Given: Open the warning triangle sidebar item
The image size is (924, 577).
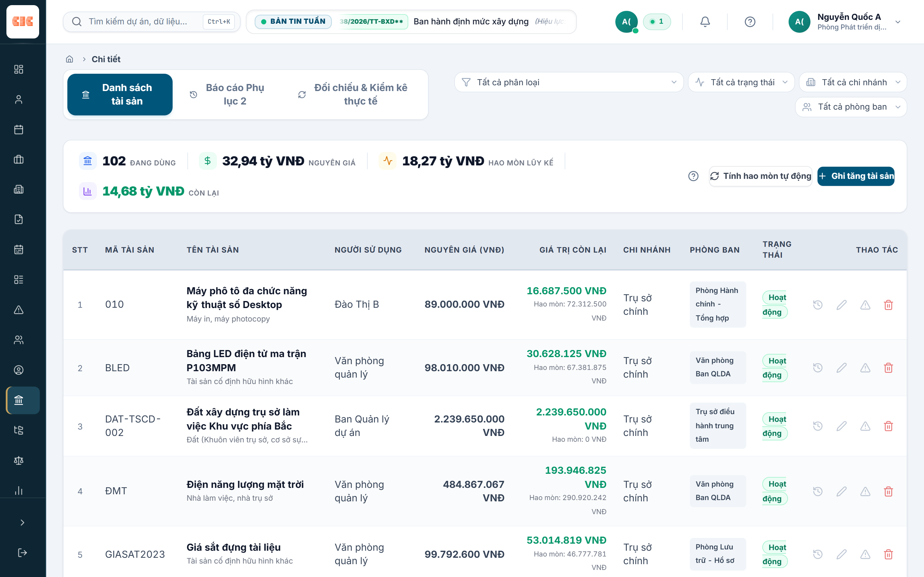Looking at the screenshot, I should (x=19, y=309).
